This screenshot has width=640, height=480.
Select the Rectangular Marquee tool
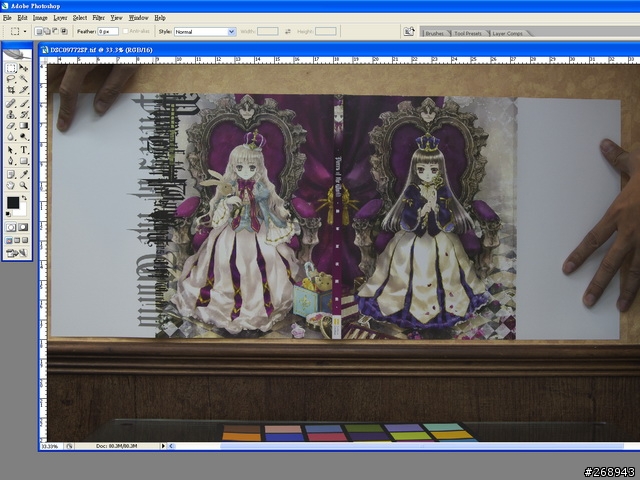pos(11,68)
